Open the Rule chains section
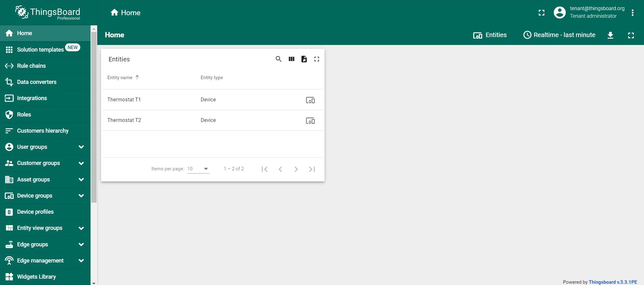Image resolution: width=644 pixels, height=285 pixels. 31,66
